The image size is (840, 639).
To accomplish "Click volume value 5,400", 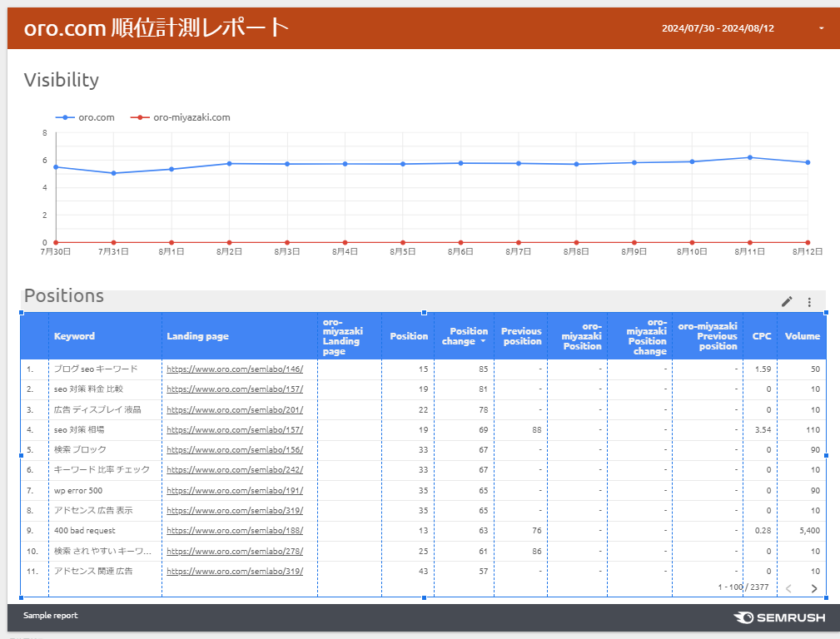I will tap(809, 530).
